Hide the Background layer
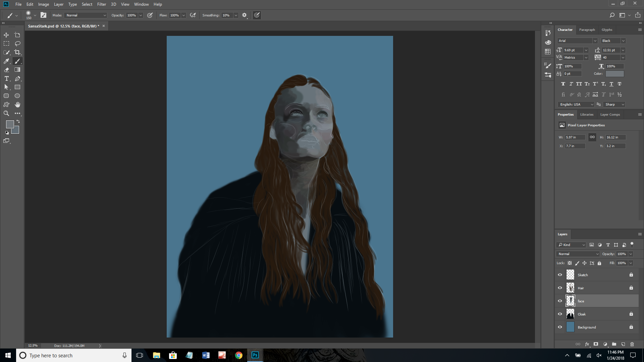The height and width of the screenshot is (362, 644). pyautogui.click(x=560, y=327)
